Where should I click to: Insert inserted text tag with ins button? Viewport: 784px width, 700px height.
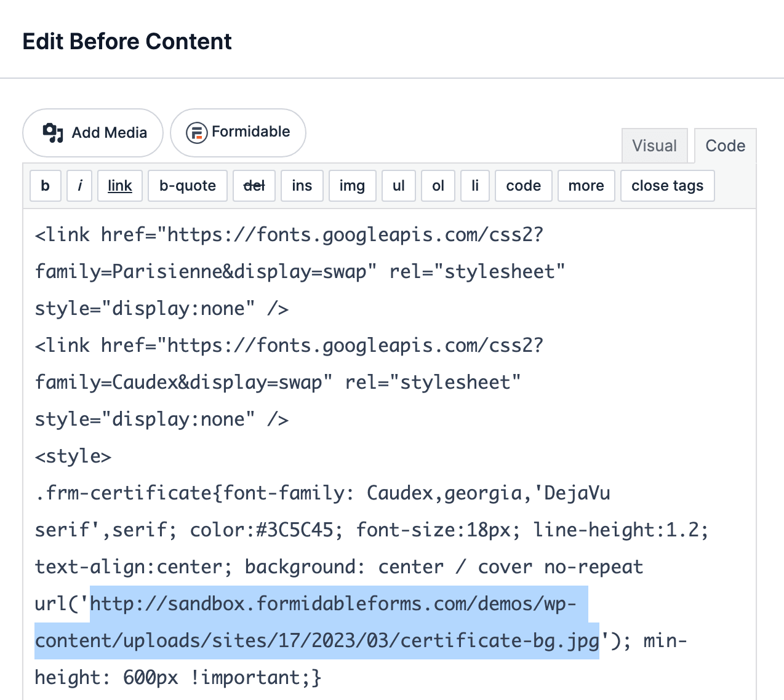pyautogui.click(x=302, y=186)
